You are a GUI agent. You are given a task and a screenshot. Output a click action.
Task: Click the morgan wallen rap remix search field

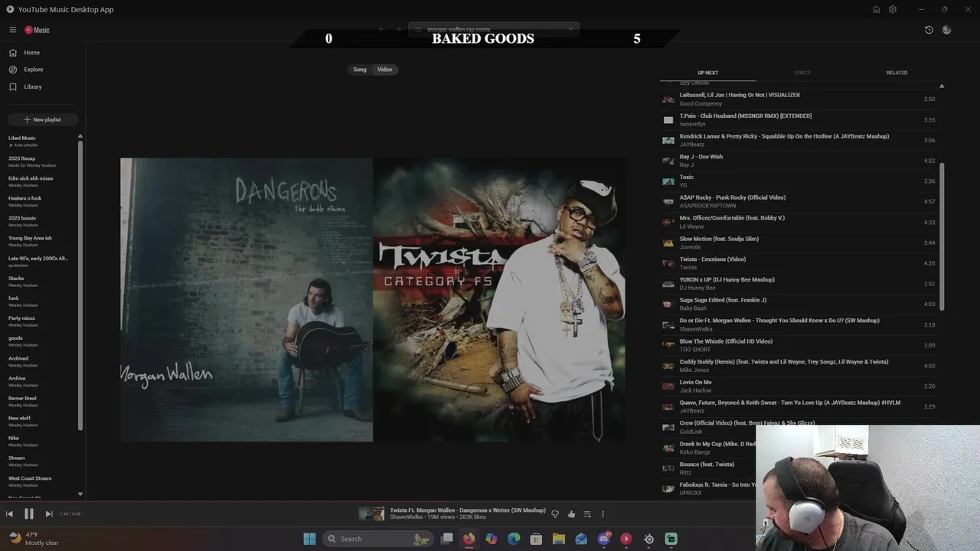[493, 29]
